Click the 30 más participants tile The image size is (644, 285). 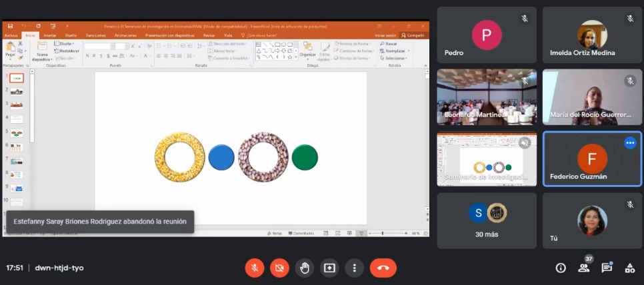[487, 220]
